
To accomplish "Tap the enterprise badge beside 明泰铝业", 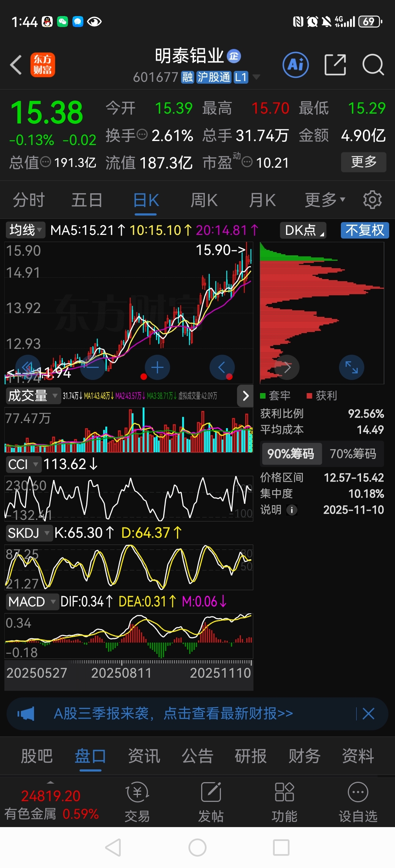I will tap(234, 56).
